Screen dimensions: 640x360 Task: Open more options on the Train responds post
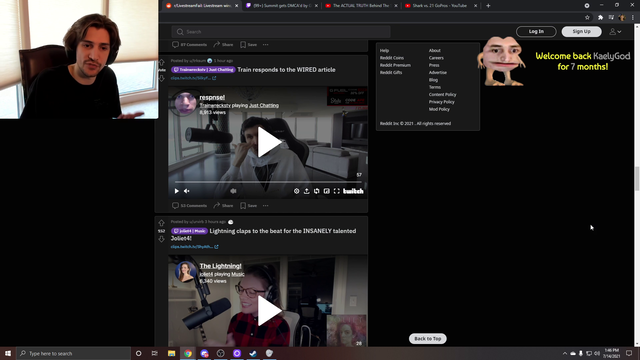[266, 206]
